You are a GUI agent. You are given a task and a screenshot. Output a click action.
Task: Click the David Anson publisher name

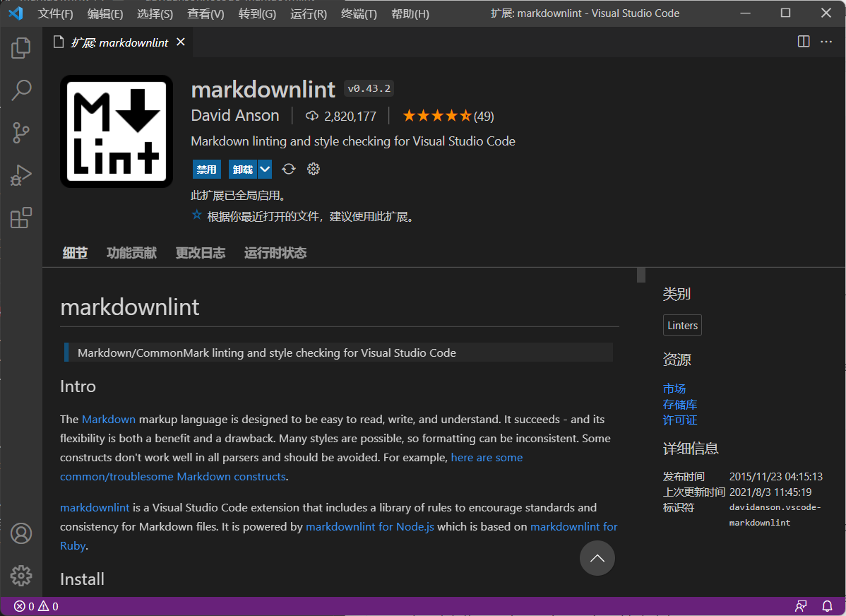(235, 116)
